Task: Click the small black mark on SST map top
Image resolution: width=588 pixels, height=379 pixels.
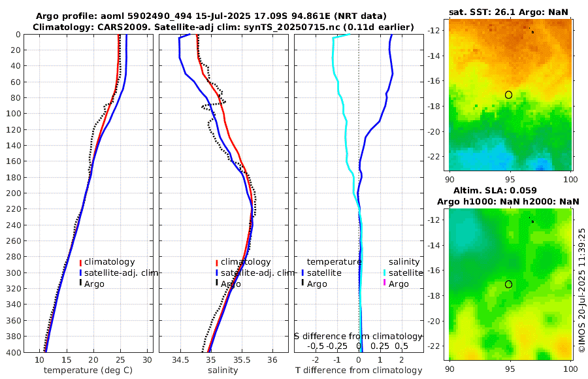Action: tap(532, 31)
